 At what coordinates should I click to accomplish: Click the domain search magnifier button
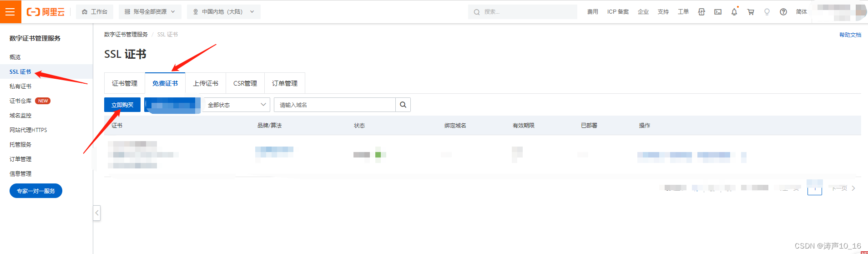(x=403, y=105)
